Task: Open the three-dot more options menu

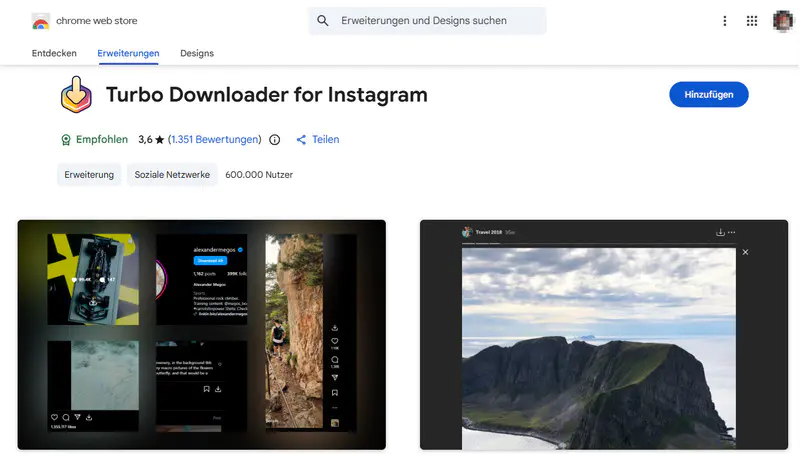Action: 724,21
